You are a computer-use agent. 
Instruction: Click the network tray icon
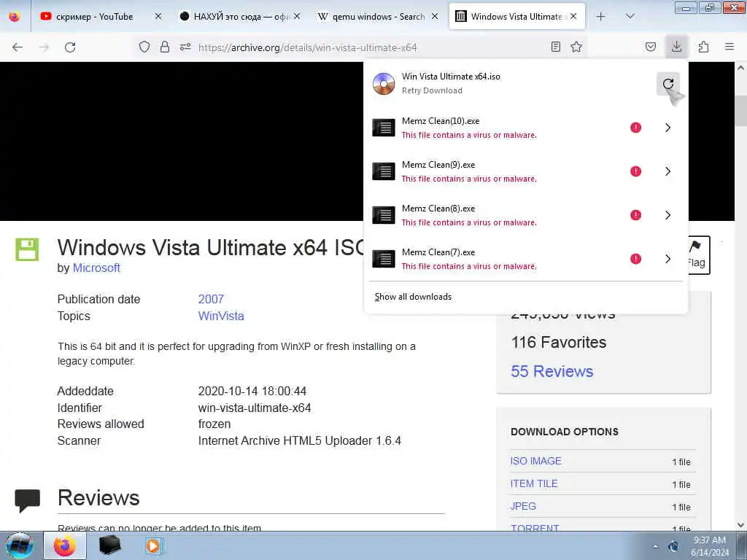click(673, 546)
